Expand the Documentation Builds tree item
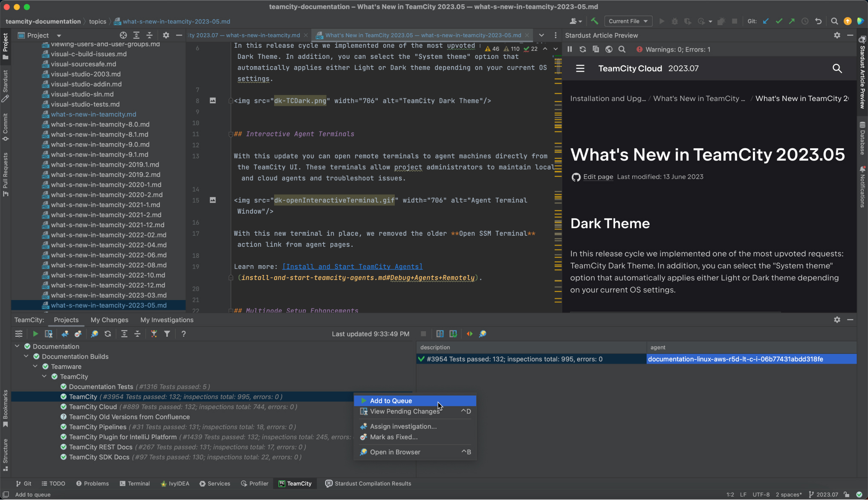The width and height of the screenshot is (868, 500). click(x=26, y=356)
